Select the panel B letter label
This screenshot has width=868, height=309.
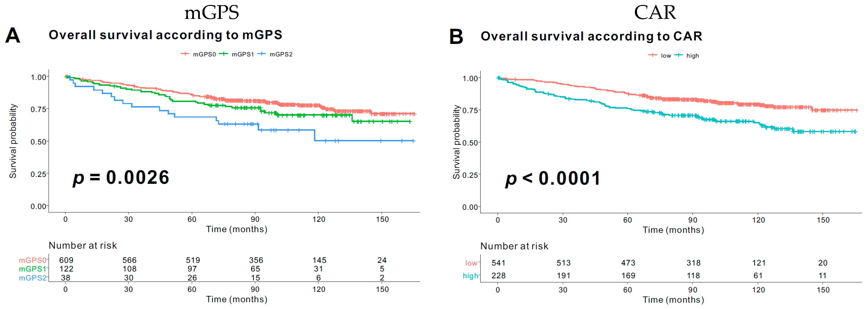pyautogui.click(x=456, y=36)
